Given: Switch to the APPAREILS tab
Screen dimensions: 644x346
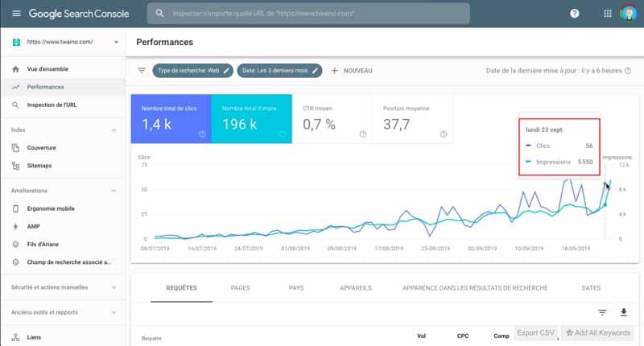Looking at the screenshot, I should click(356, 288).
